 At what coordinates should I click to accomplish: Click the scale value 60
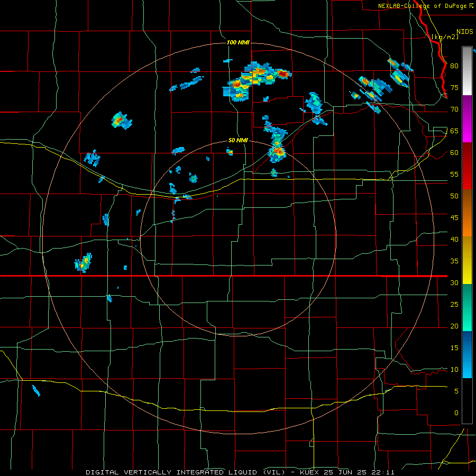point(454,153)
